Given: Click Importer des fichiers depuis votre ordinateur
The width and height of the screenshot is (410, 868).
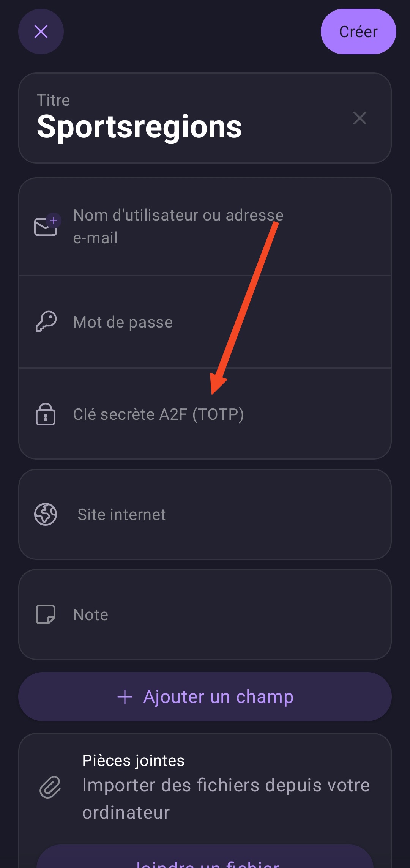Looking at the screenshot, I should (x=226, y=799).
